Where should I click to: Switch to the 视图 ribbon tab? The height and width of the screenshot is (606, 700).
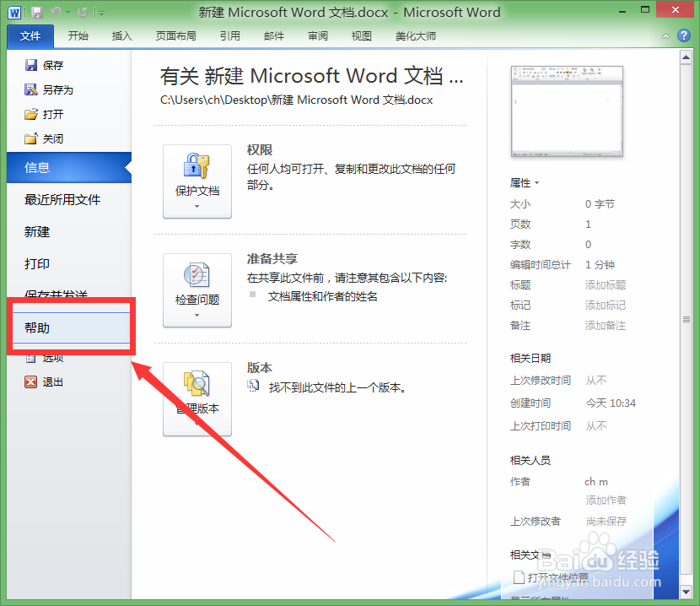(x=362, y=36)
